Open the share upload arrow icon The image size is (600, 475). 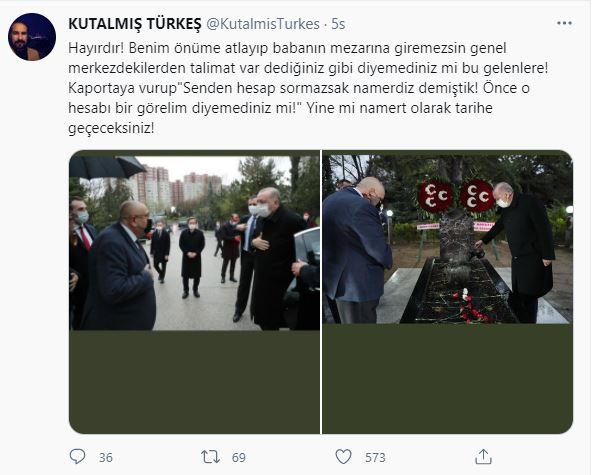483,457
